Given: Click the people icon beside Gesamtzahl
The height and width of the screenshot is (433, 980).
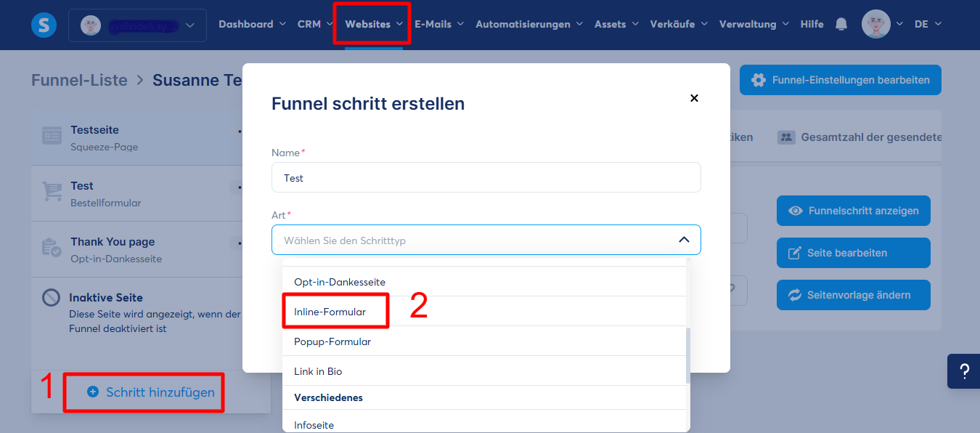Looking at the screenshot, I should pos(786,137).
